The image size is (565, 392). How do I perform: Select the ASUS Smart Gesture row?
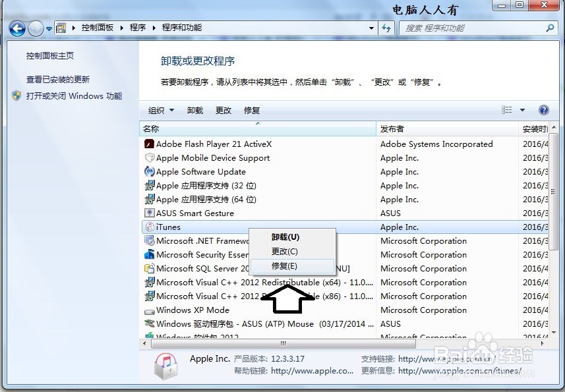point(345,213)
